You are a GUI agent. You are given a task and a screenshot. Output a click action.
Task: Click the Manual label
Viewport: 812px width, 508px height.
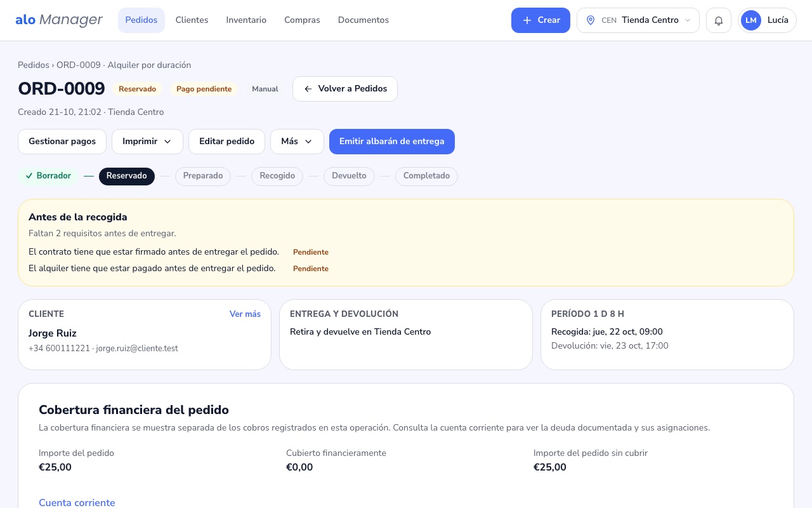point(265,89)
